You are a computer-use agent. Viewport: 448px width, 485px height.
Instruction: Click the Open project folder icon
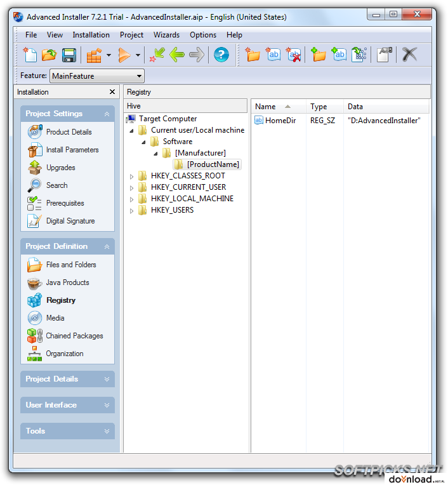(49, 55)
